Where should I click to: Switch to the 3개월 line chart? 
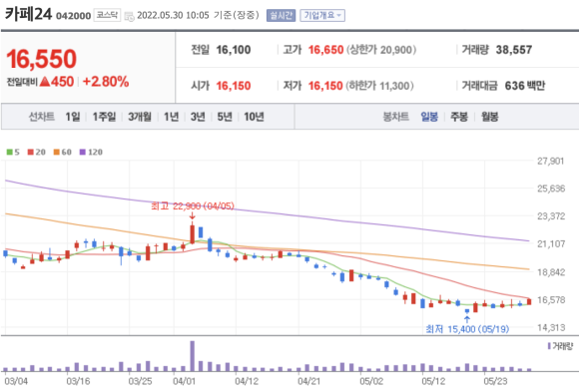pyautogui.click(x=140, y=117)
